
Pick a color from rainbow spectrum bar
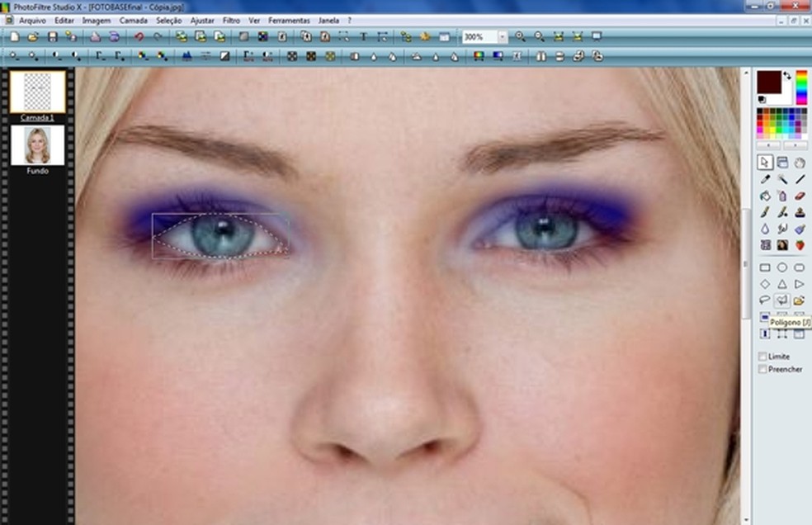pos(801,87)
